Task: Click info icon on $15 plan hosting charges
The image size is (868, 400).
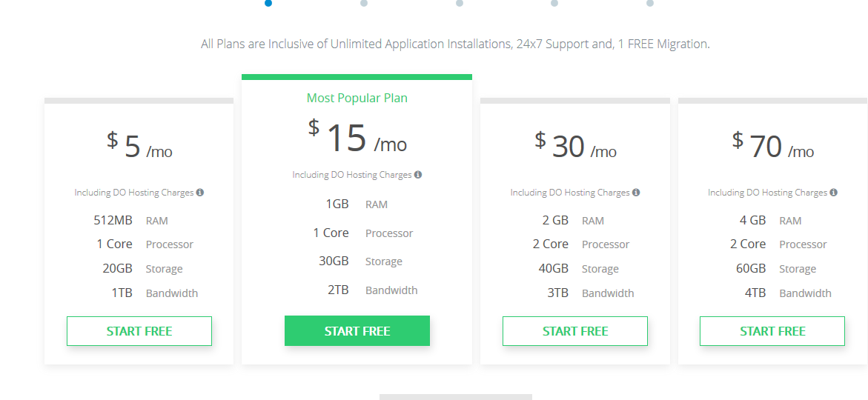Action: 418,175
